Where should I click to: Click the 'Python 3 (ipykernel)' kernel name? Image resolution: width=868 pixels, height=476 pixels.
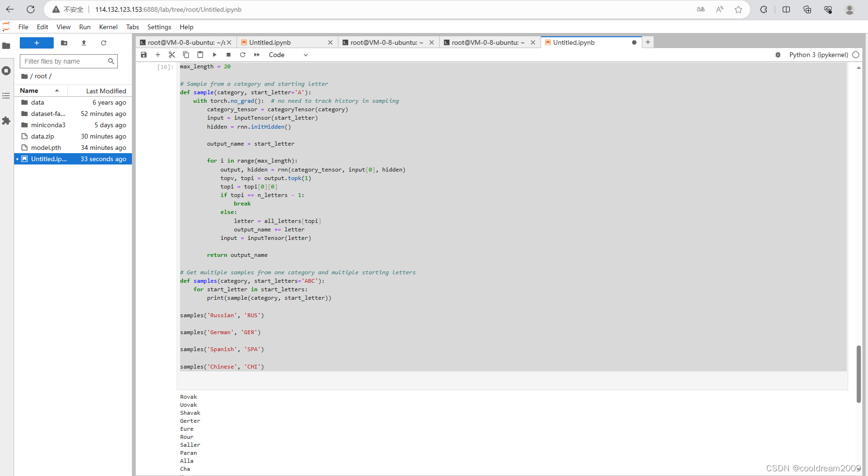(x=819, y=55)
